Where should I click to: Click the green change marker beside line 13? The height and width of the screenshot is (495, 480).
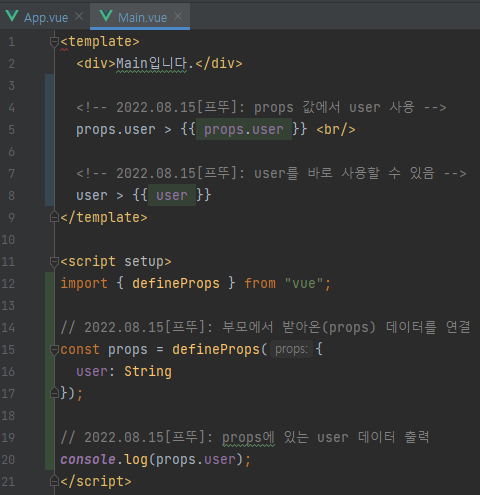(49, 306)
